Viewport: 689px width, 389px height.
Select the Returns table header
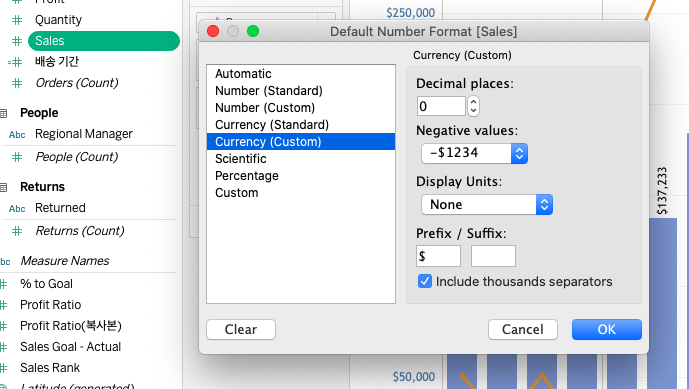point(43,187)
